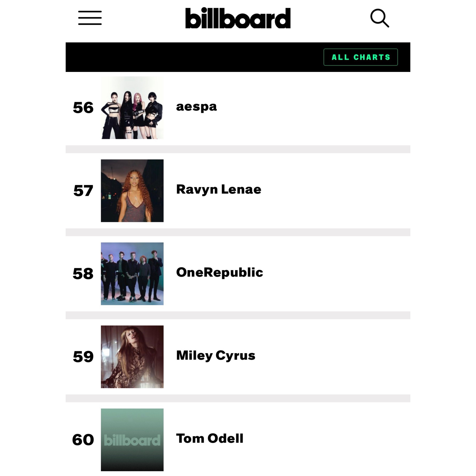Click Tom Odell placeholder image

click(x=132, y=440)
